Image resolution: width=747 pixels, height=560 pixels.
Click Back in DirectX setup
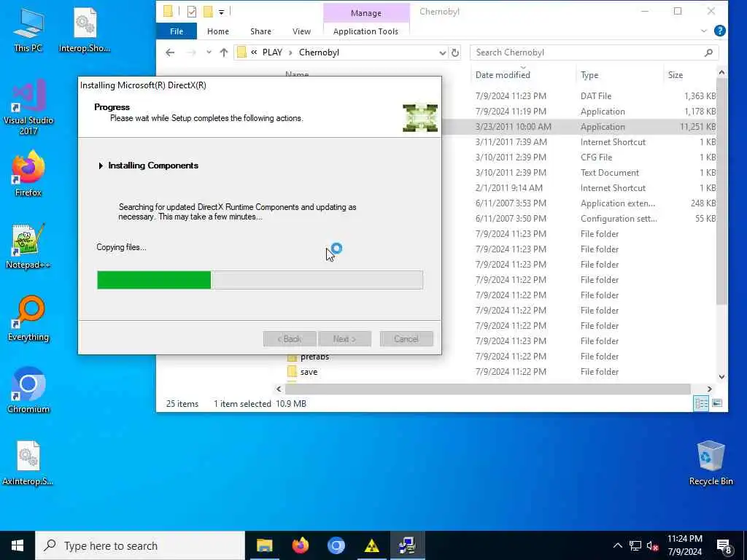pos(290,339)
